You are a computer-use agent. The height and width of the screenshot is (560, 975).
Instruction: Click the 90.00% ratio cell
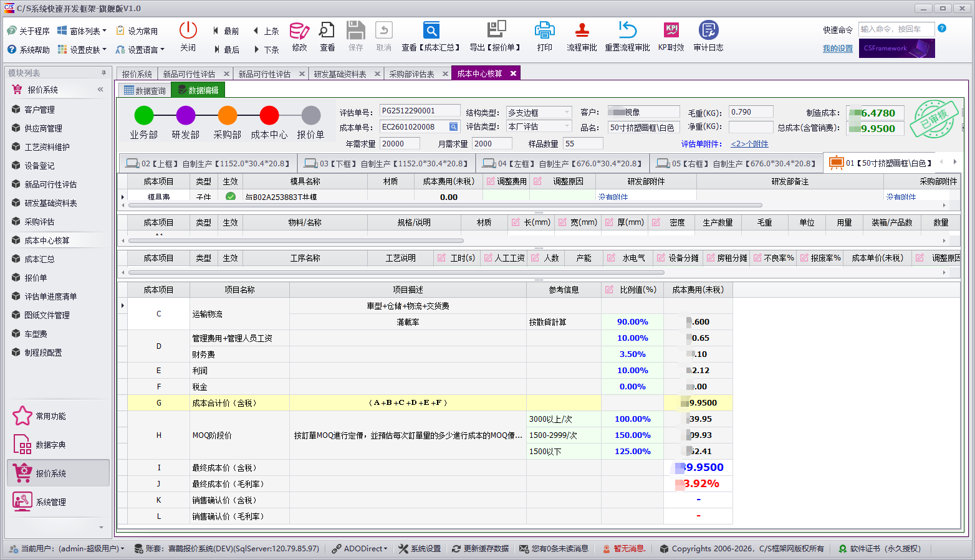(632, 322)
